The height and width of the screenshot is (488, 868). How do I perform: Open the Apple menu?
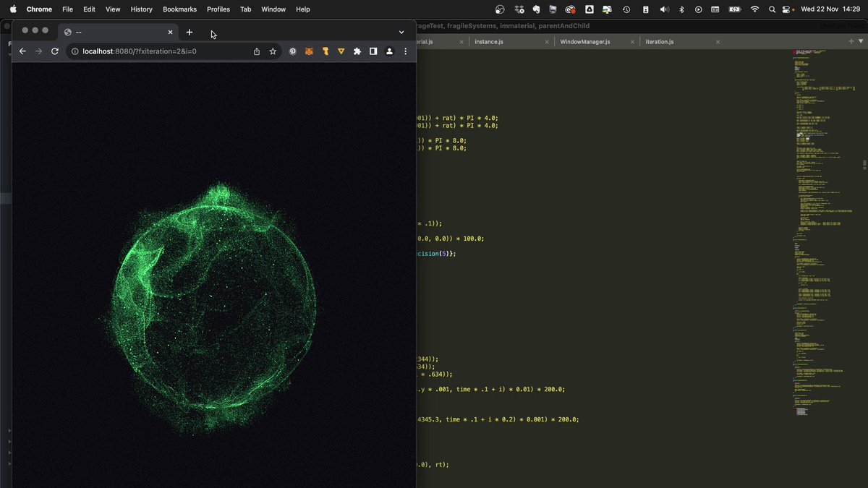[x=12, y=9]
